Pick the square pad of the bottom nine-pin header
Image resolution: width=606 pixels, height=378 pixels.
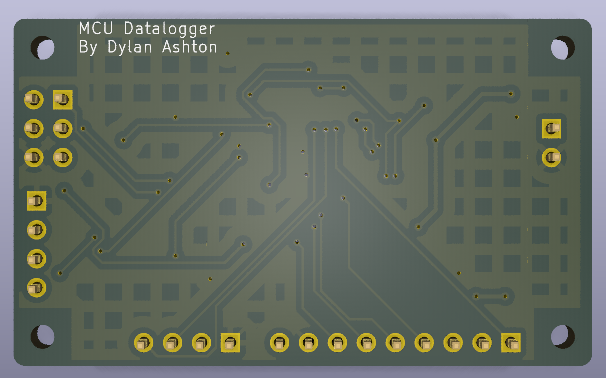(x=511, y=342)
